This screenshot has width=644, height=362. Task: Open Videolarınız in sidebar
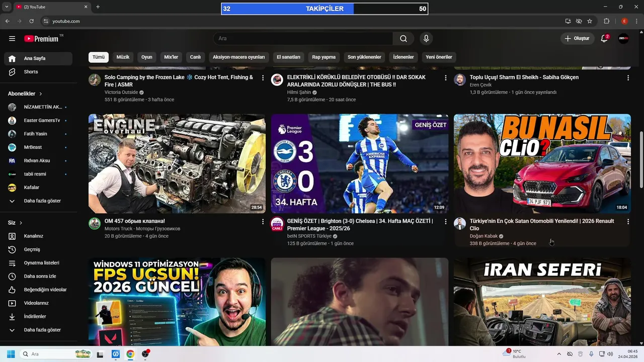(38, 303)
